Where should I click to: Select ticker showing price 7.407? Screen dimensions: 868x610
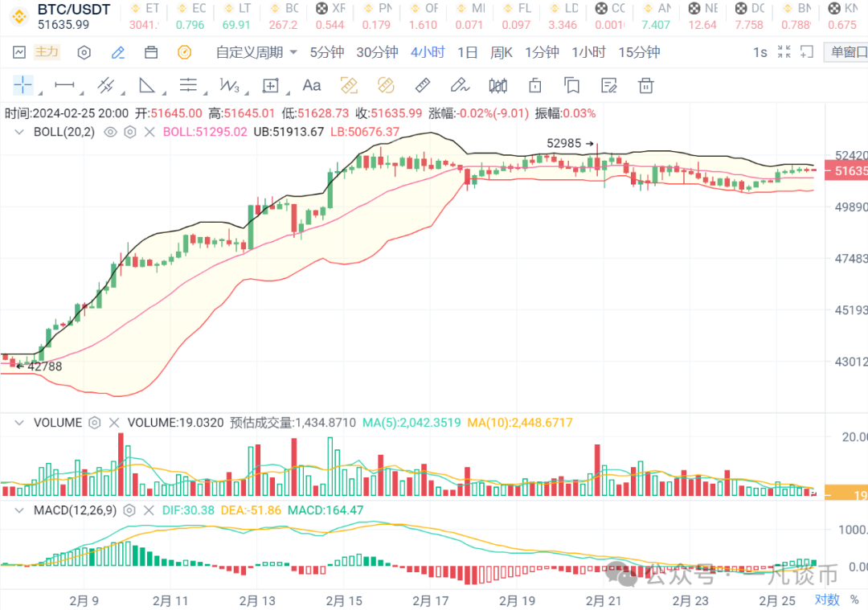click(x=656, y=17)
